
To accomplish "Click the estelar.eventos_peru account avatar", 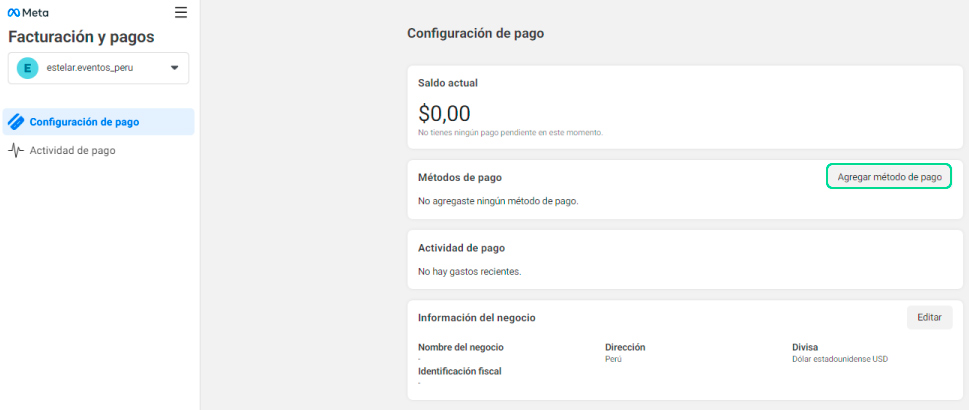I will coord(28,68).
